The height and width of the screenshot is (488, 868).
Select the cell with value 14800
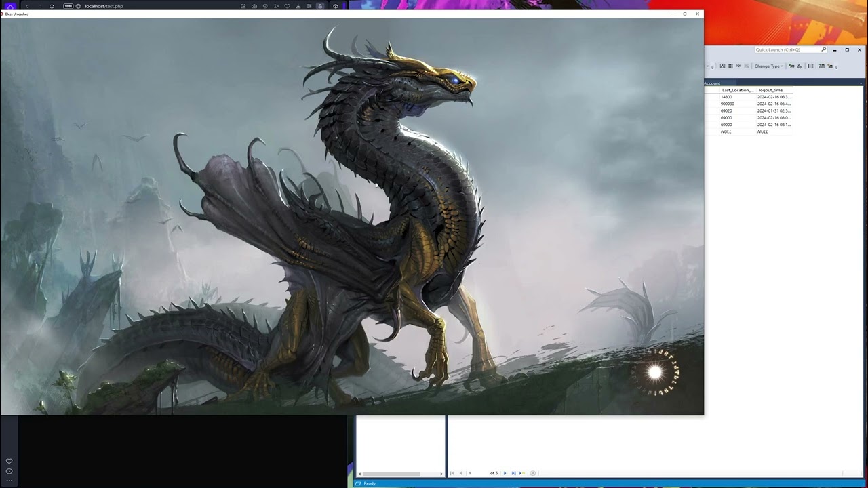[x=738, y=97]
